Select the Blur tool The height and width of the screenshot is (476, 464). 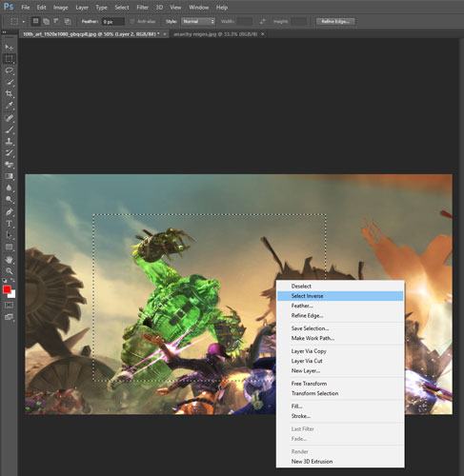9,188
